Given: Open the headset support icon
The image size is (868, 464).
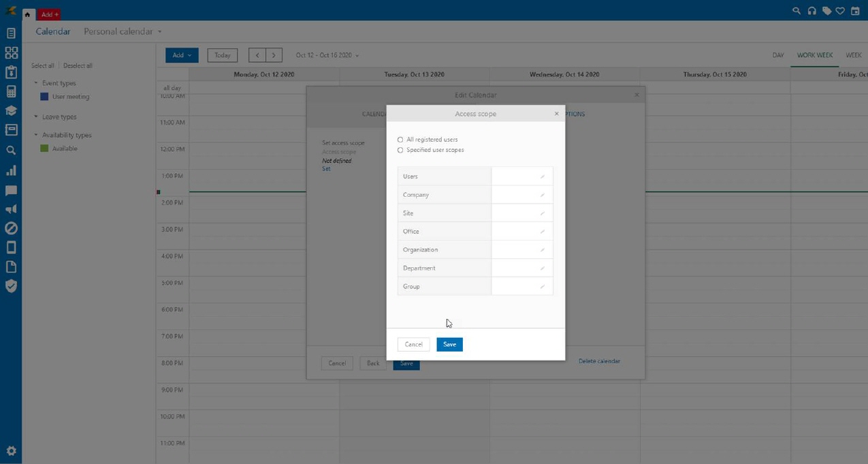Looking at the screenshot, I should 811,11.
